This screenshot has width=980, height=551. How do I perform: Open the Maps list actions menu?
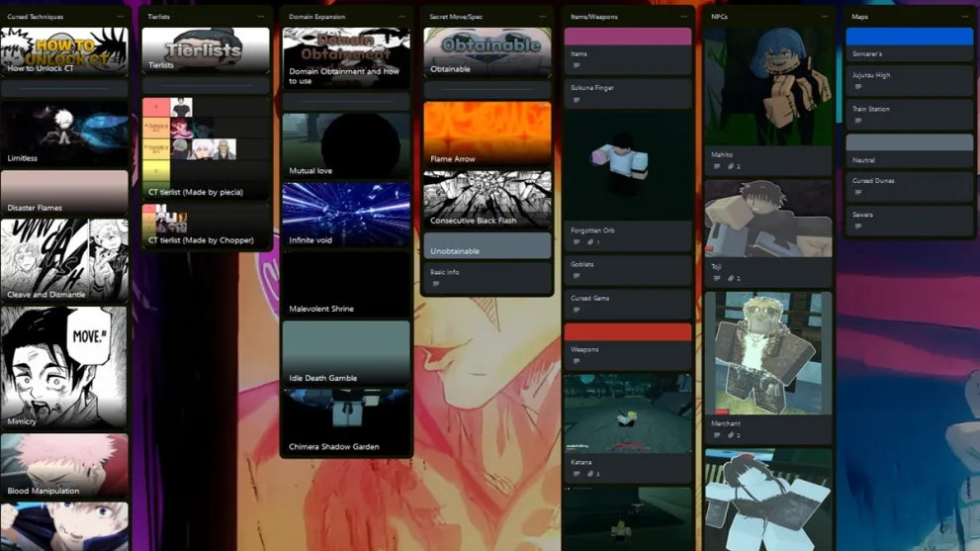(x=965, y=17)
